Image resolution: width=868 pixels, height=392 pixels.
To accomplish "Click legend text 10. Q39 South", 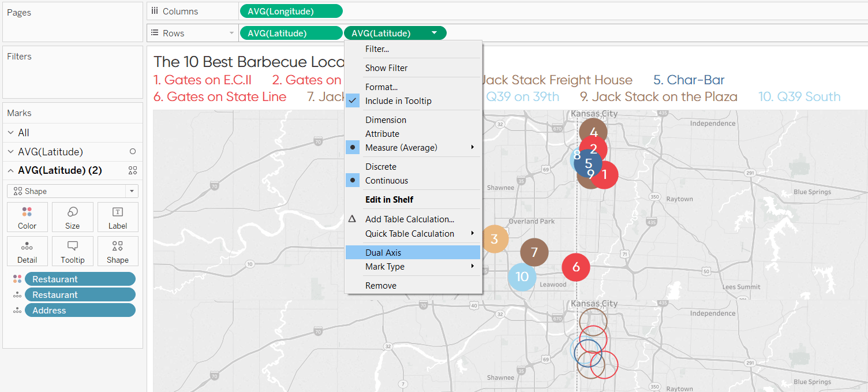I will (x=799, y=96).
